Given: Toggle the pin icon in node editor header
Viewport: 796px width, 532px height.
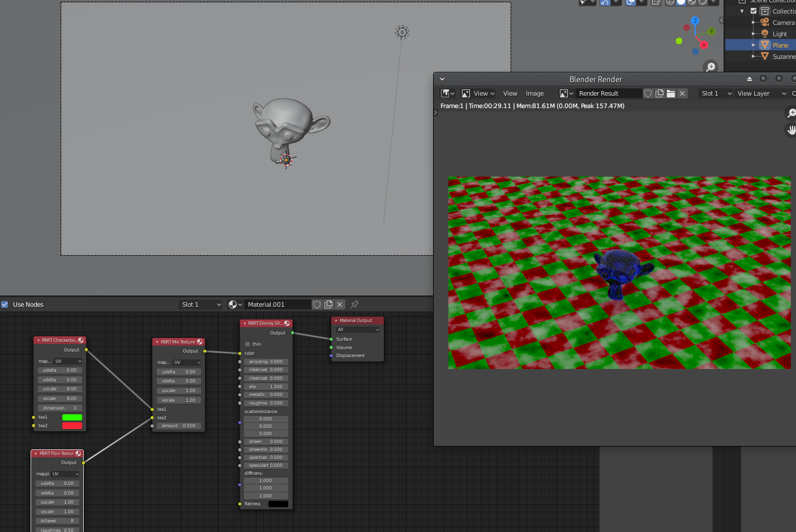Looking at the screenshot, I should coord(354,304).
